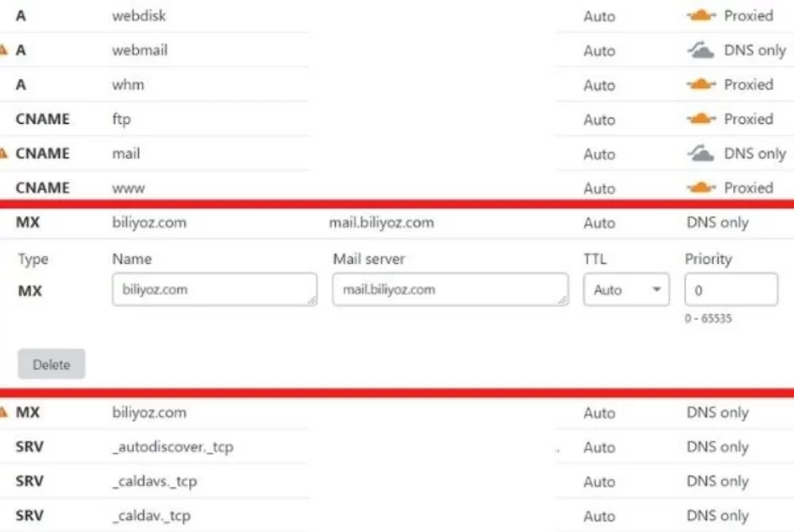This screenshot has height=532, width=794.
Task: Click warning triangle next to mail CNAME
Action: 3,153
